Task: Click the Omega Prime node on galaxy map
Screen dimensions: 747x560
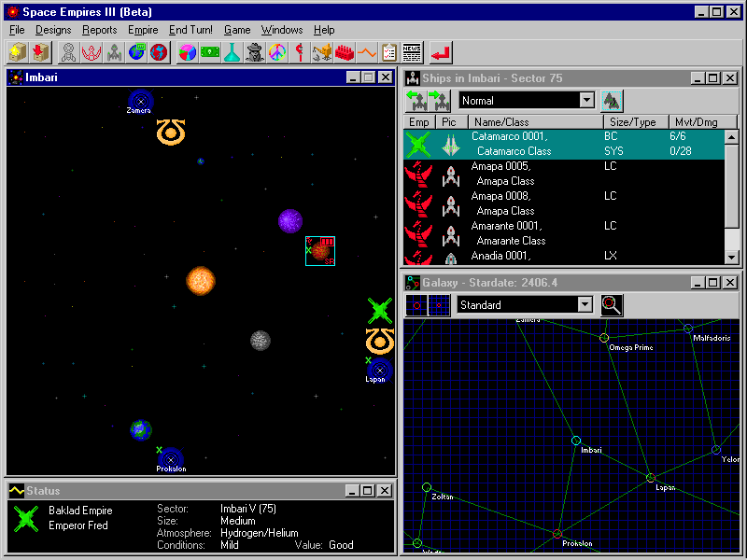Action: click(604, 338)
